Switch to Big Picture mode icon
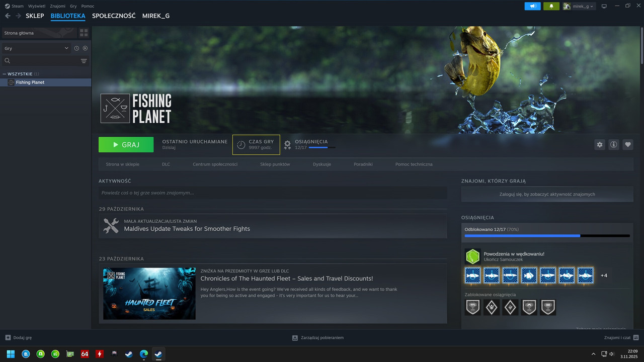 coord(604,6)
